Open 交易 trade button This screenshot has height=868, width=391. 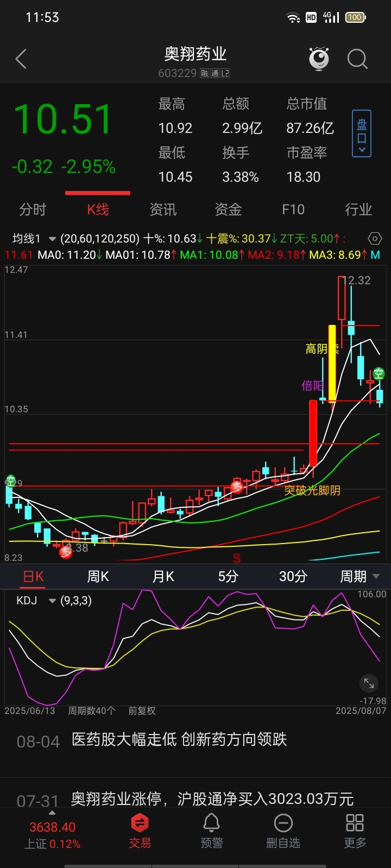pos(140,831)
